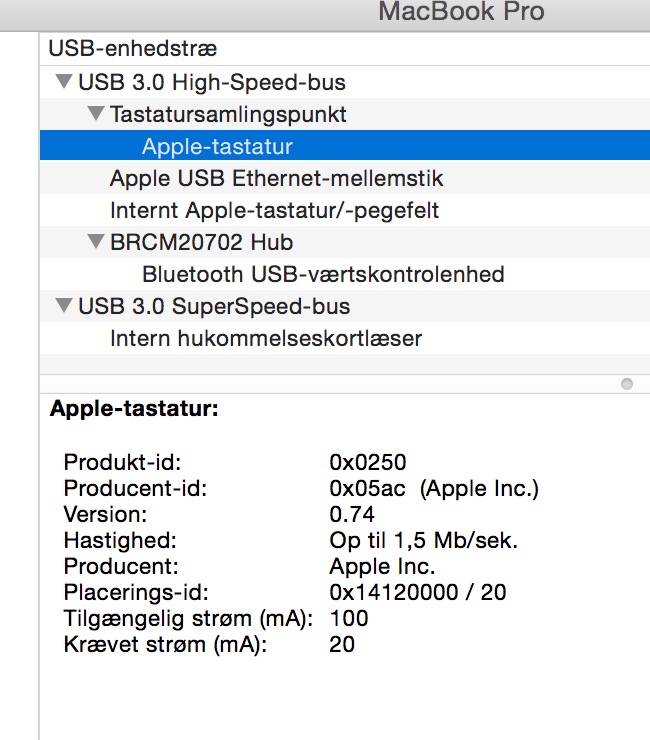Image resolution: width=650 pixels, height=740 pixels.
Task: Collapse the USB 3.0 SuperSpeed-bus triangle
Action: [64, 306]
